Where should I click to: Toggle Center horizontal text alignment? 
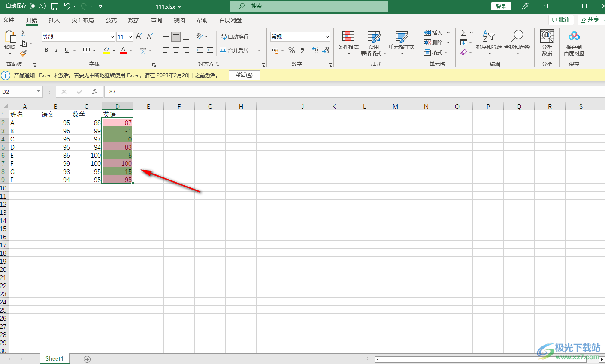tap(176, 50)
